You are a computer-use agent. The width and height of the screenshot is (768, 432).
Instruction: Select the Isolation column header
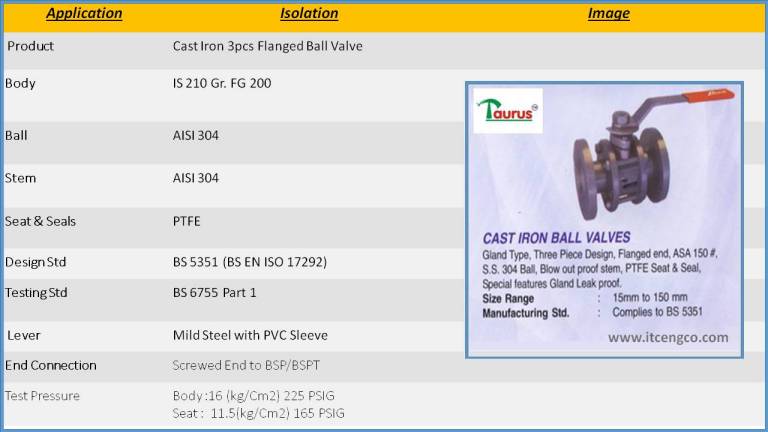(308, 14)
